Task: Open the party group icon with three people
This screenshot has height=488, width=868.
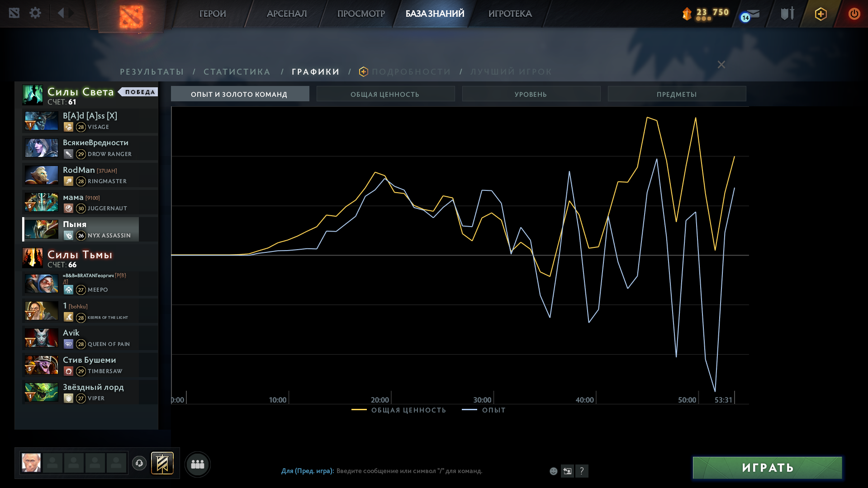Action: click(x=198, y=464)
